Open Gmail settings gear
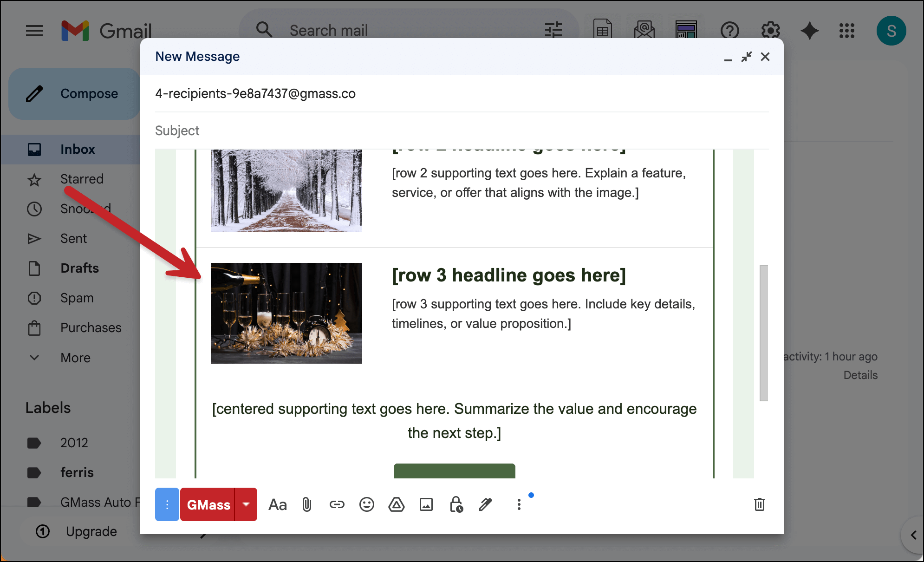The width and height of the screenshot is (924, 562). click(770, 31)
